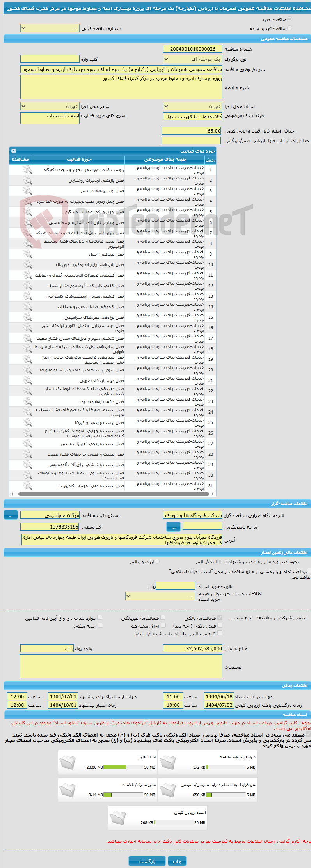Screen dimensions: 311x868
Task: Click مشاهده column header
Action: pyautogui.click(x=21, y=159)
